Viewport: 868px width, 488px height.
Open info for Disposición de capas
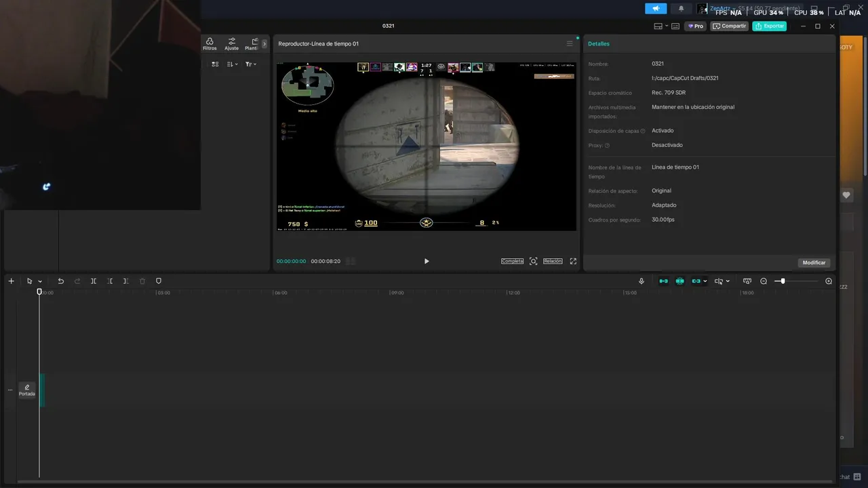point(643,131)
